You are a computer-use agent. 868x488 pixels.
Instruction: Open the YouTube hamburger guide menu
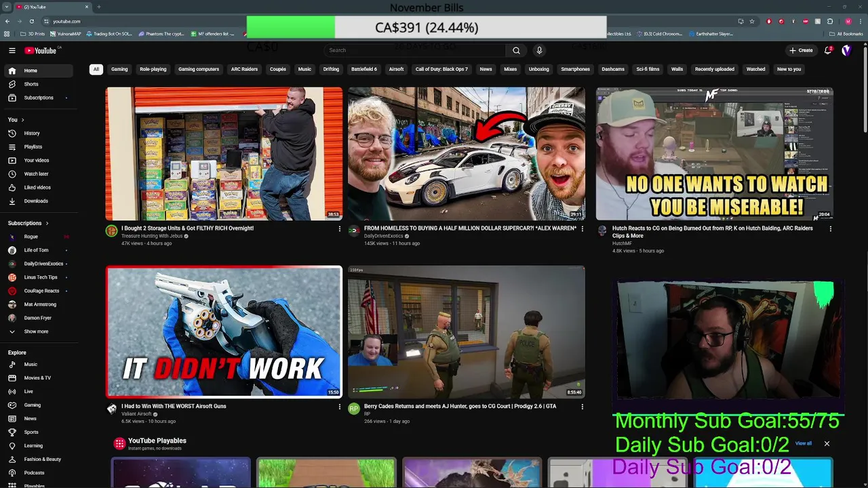(12, 50)
